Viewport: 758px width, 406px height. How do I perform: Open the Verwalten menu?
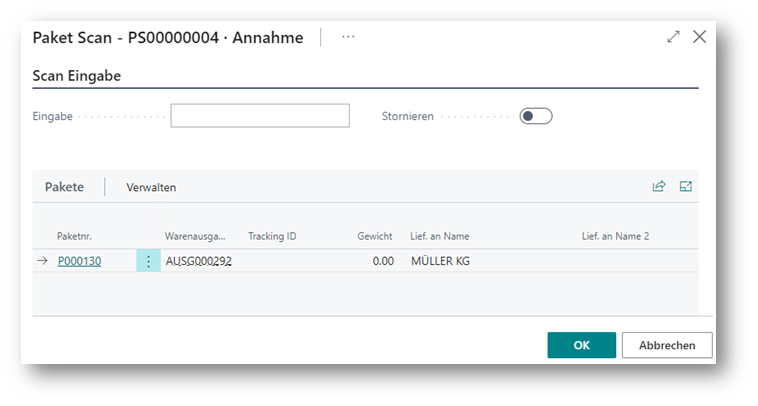point(151,187)
